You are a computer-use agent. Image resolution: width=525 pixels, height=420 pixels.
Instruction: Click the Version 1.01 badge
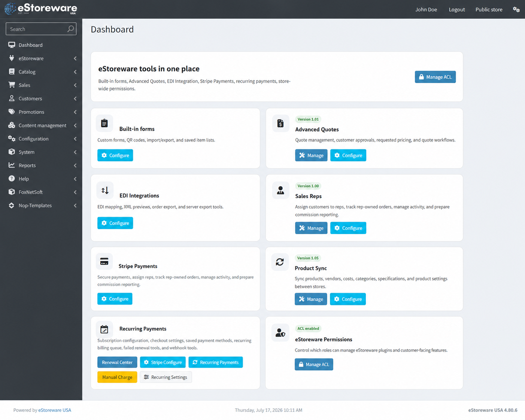point(308,119)
